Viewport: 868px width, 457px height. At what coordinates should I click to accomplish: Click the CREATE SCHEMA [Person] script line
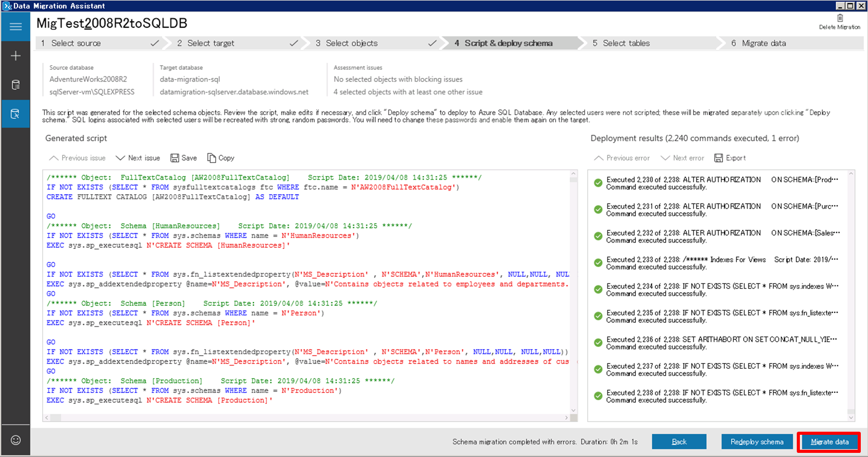151,323
